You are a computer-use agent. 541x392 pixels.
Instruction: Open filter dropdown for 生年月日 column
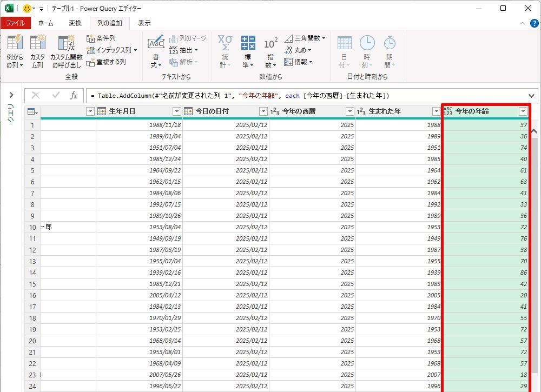177,111
